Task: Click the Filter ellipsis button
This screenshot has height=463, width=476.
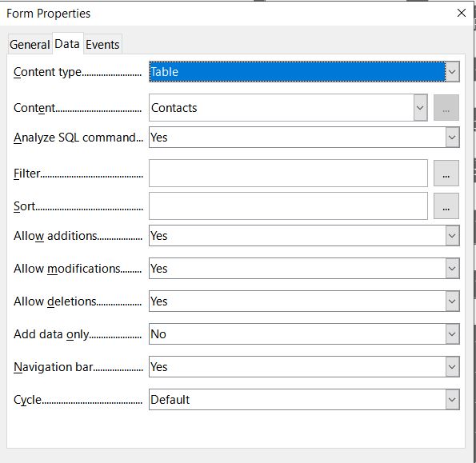Action: (446, 174)
